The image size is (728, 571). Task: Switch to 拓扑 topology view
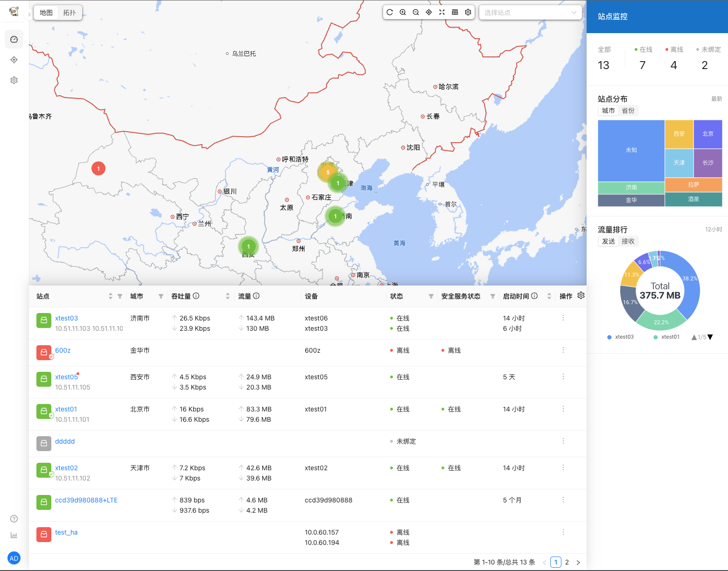(70, 13)
